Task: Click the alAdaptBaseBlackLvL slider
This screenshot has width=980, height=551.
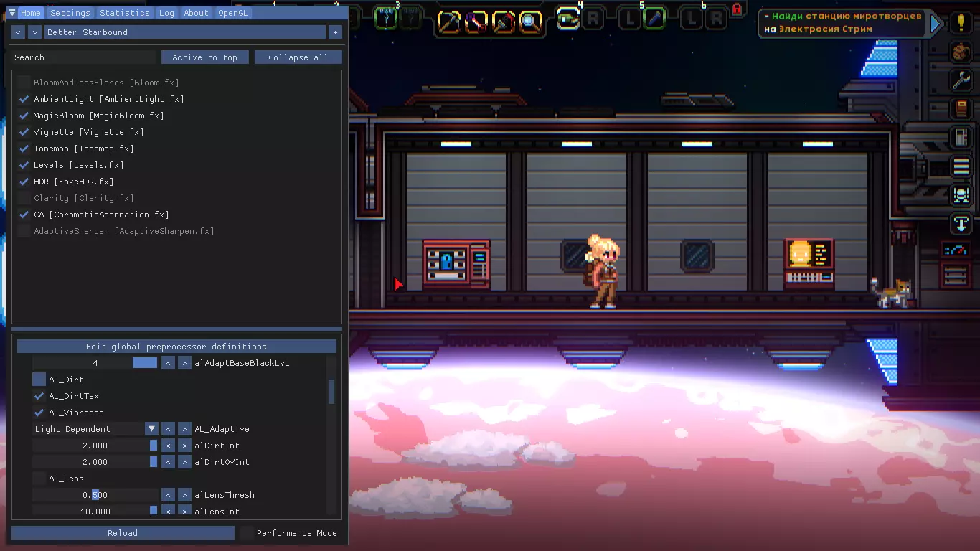Action: [95, 363]
